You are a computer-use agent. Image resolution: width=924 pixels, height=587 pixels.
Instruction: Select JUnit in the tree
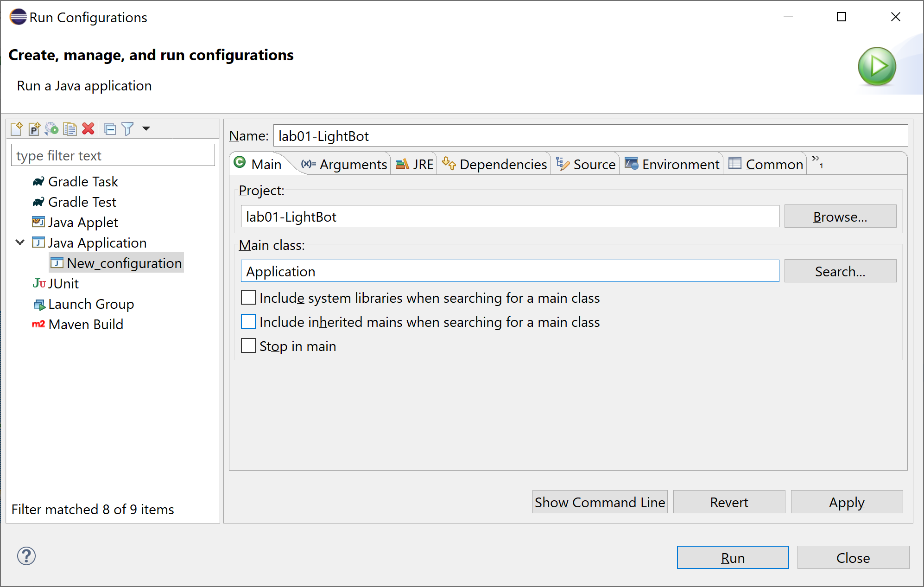point(63,284)
